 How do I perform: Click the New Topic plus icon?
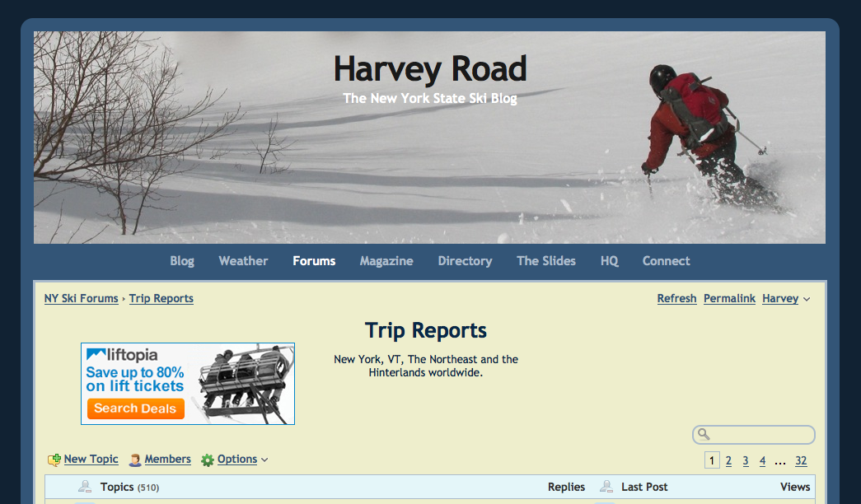pyautogui.click(x=54, y=460)
